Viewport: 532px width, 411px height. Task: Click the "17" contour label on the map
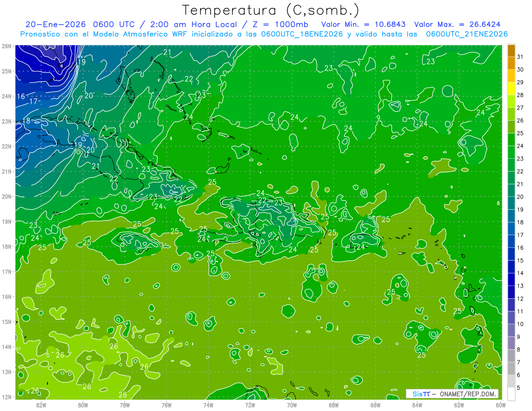(33, 102)
